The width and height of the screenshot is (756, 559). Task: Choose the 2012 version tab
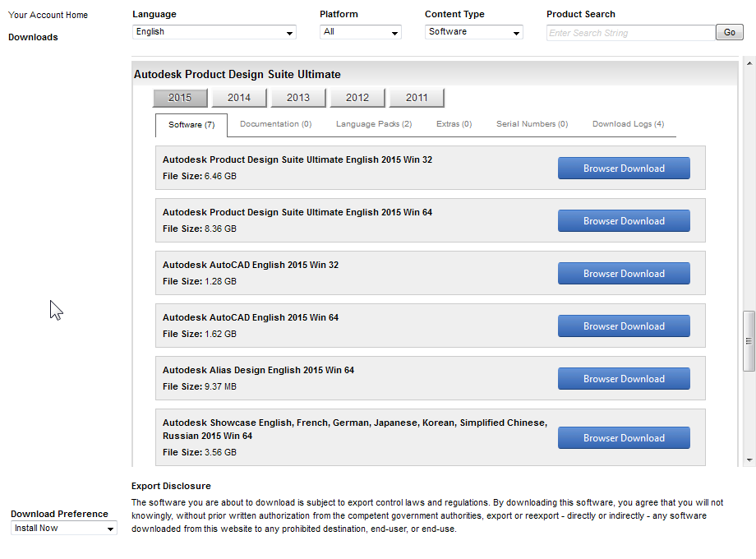tap(357, 98)
